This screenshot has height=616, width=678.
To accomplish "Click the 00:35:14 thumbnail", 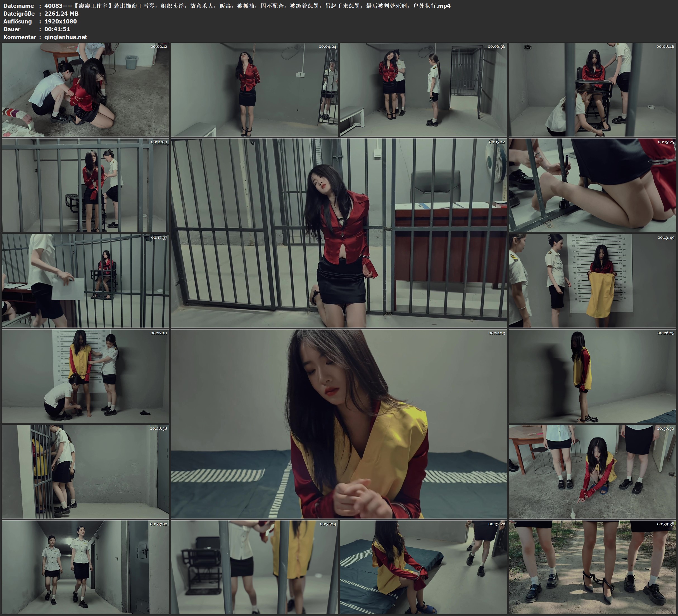I will click(x=254, y=567).
